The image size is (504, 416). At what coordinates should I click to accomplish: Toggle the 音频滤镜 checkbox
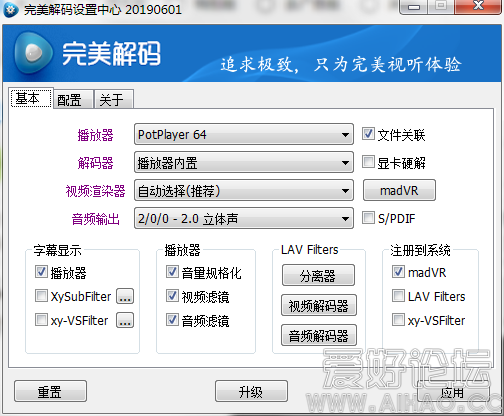(x=172, y=320)
